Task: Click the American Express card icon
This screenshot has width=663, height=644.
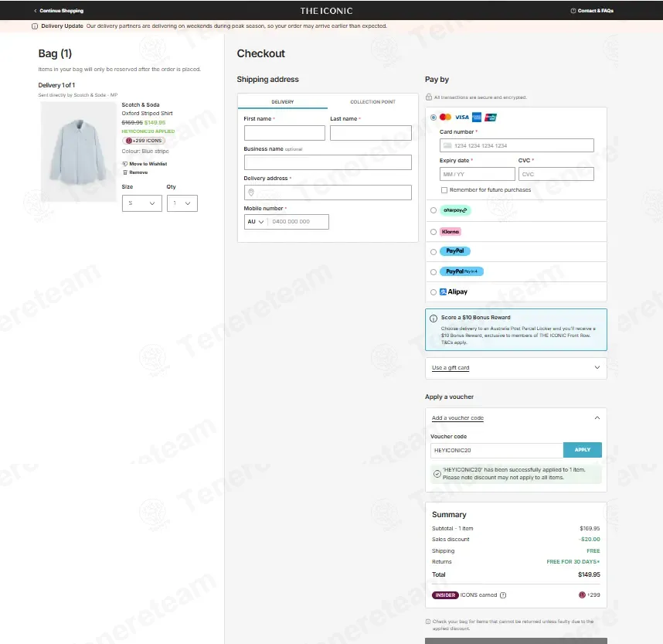Action: click(x=477, y=118)
